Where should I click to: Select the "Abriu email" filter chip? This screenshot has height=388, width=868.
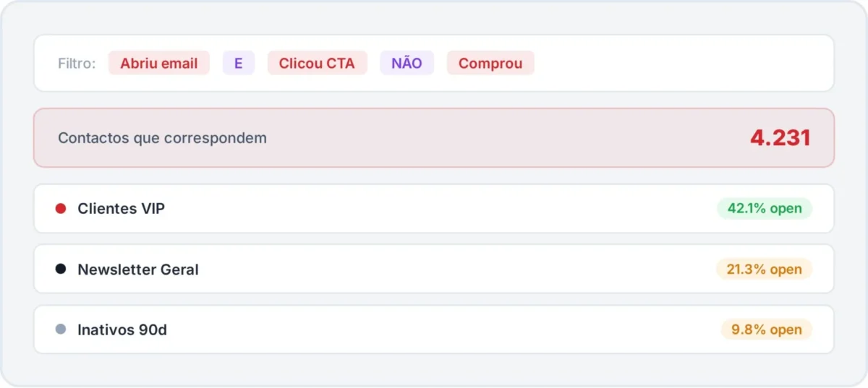coord(158,63)
